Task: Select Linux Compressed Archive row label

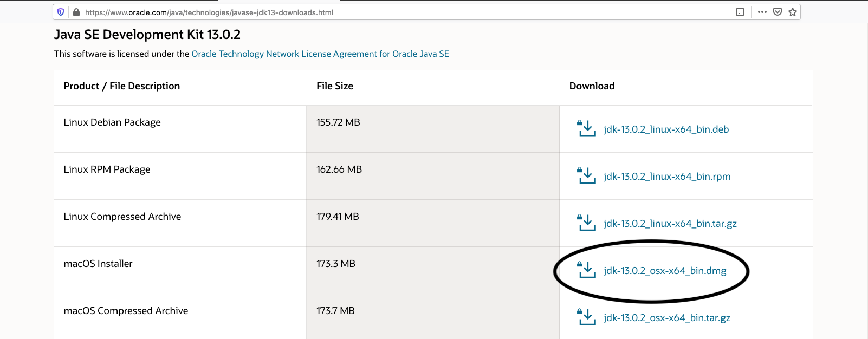Action: (122, 217)
